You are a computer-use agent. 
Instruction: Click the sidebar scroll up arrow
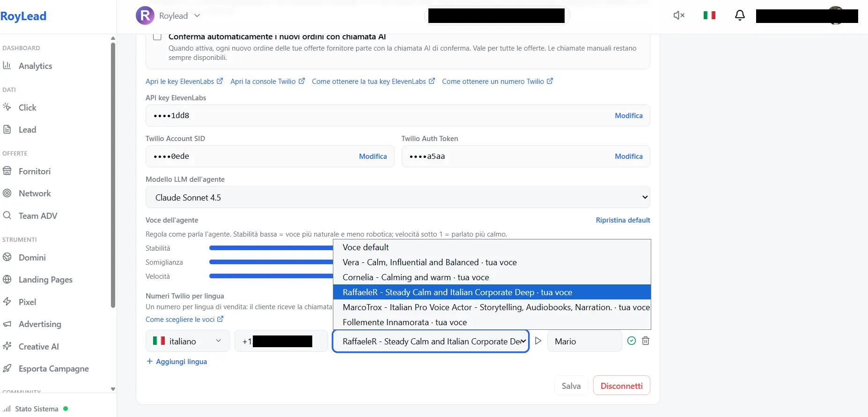[x=113, y=38]
